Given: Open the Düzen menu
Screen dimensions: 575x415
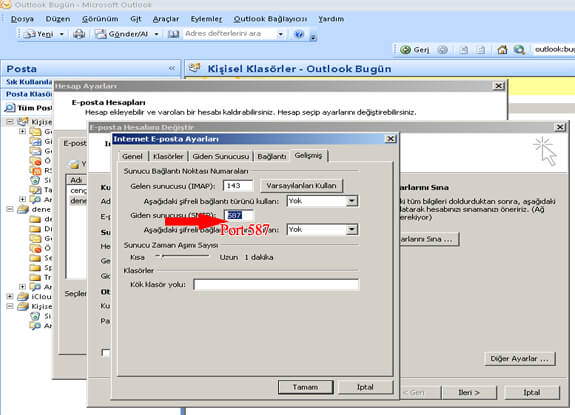Looking at the screenshot, I should point(58,19).
